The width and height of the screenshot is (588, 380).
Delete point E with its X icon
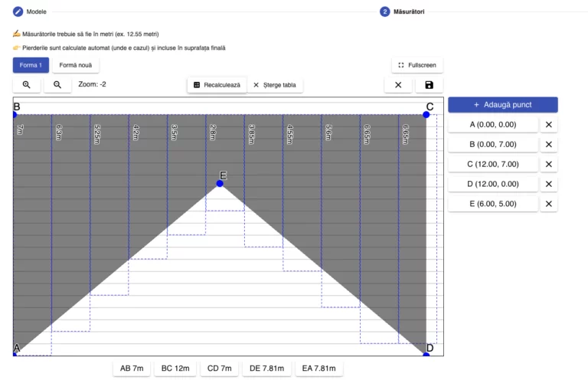tap(548, 204)
